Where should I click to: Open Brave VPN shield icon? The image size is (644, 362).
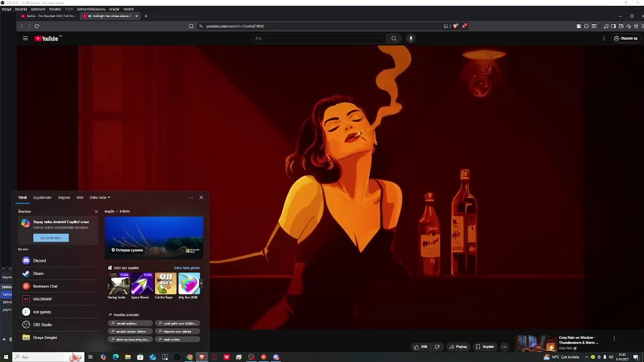635,26
